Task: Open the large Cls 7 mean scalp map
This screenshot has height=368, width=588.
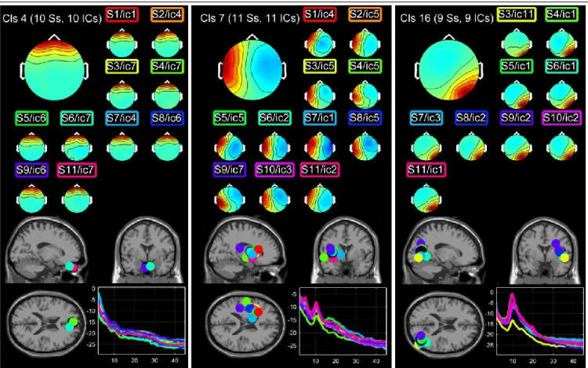Action: click(252, 69)
